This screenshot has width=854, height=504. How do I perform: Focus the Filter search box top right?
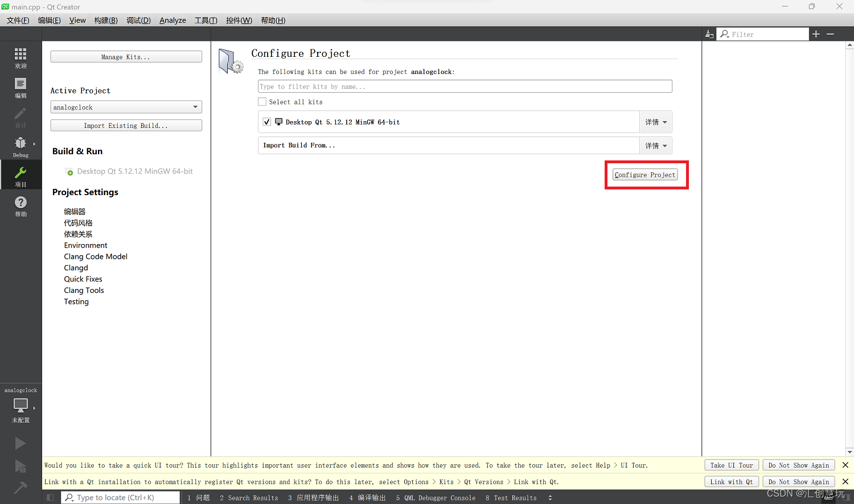[763, 34]
